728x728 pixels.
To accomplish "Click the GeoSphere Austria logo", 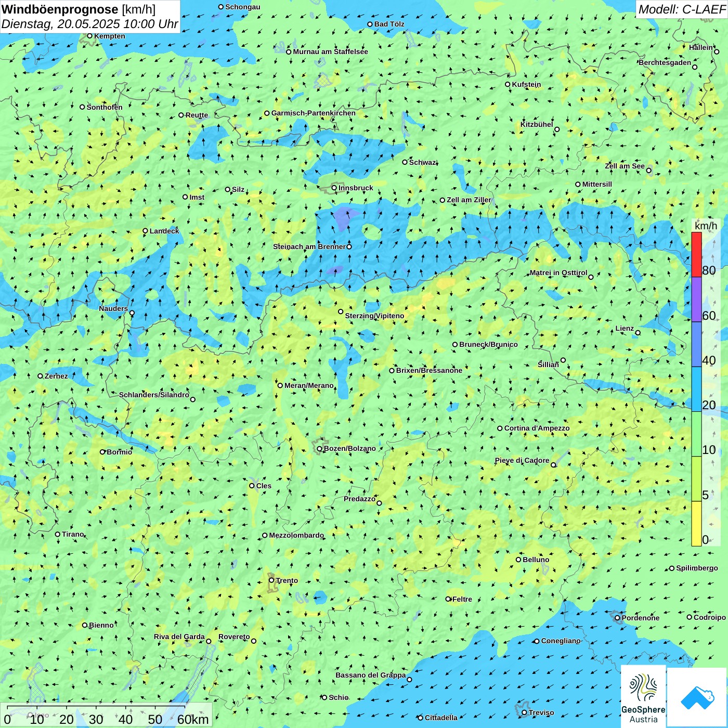I will 643,696.
